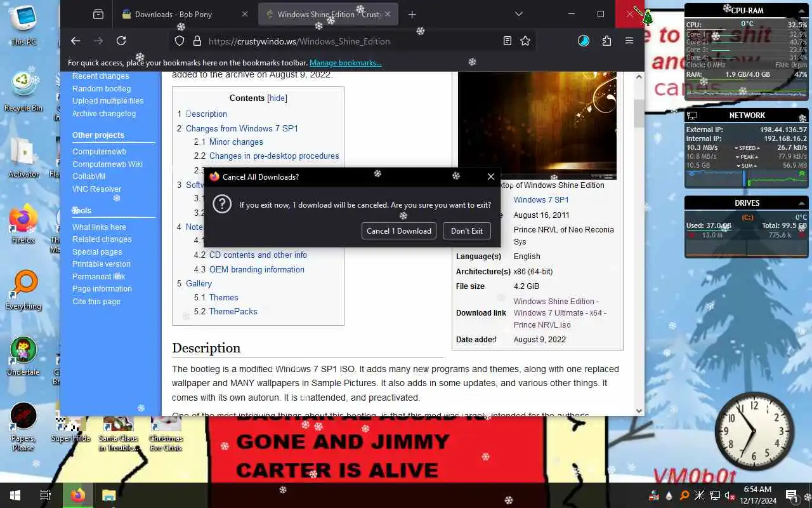Go back to the previous page

click(x=75, y=41)
